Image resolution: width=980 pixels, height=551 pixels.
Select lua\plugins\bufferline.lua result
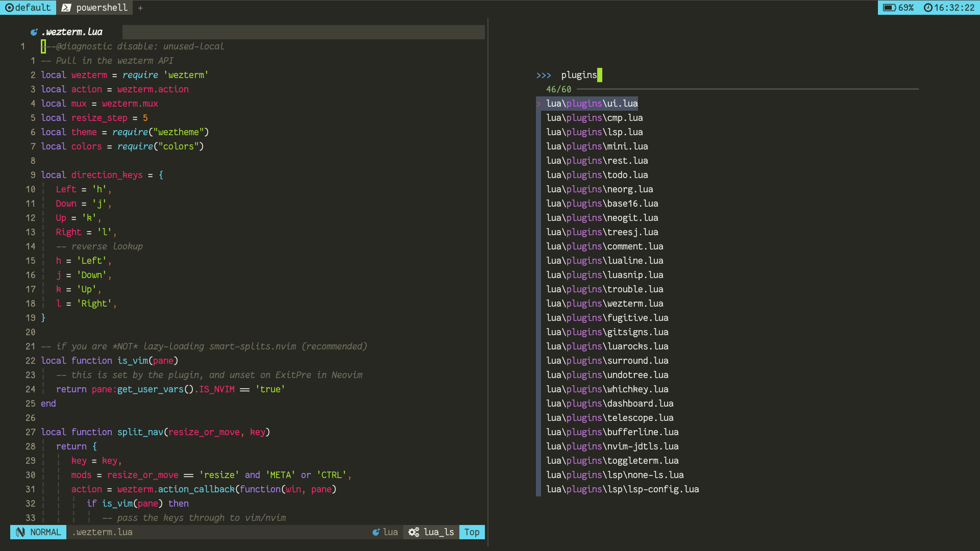(612, 432)
